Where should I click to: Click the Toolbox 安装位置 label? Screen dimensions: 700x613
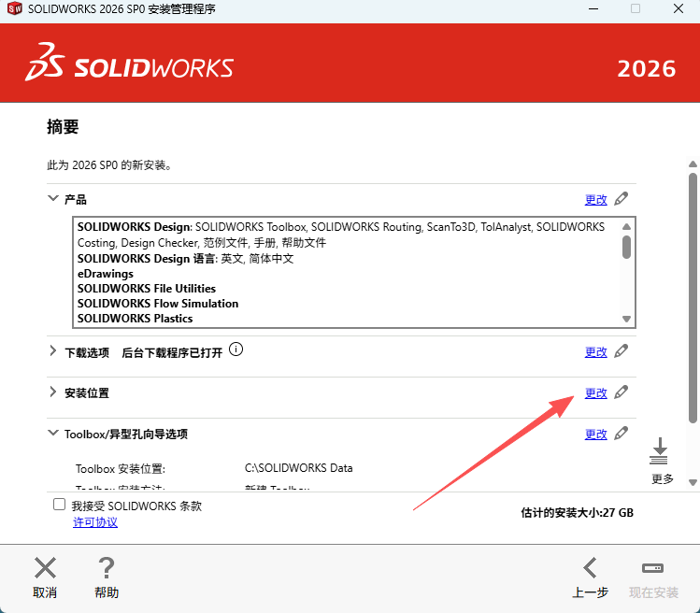point(121,469)
